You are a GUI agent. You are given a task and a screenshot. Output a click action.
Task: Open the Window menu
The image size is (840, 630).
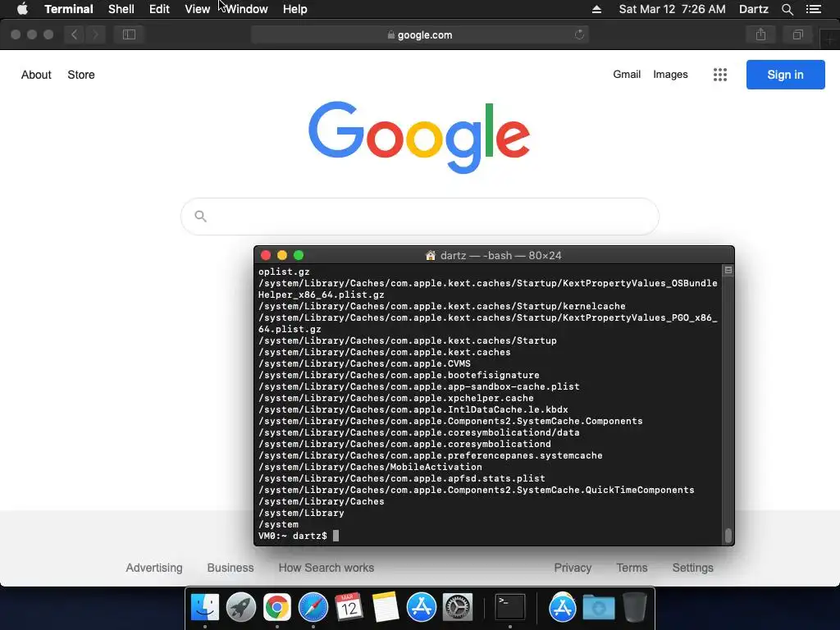point(246,9)
